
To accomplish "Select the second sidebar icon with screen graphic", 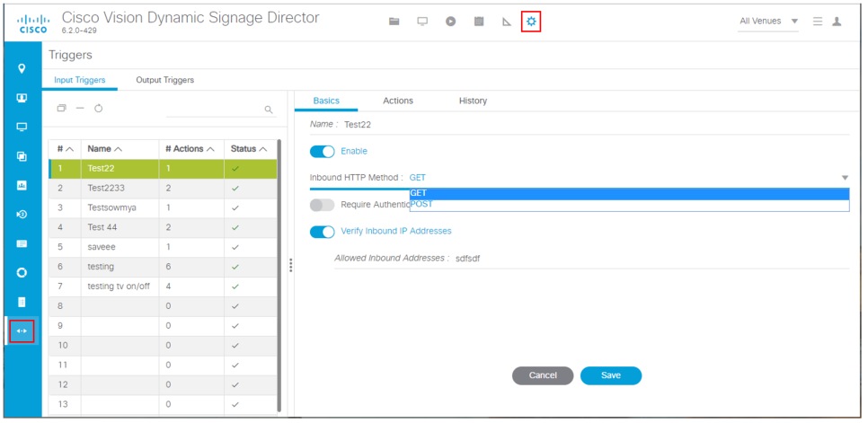I will coord(22,98).
